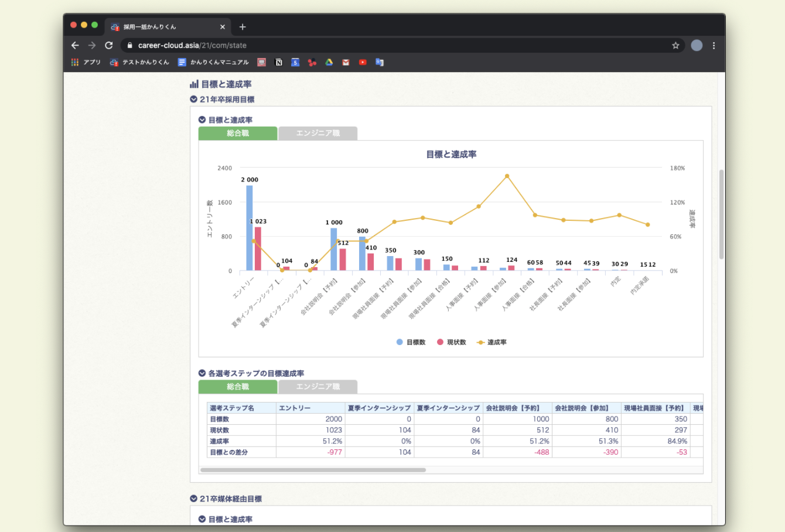Click the highest point on the 達成率 line

(507, 176)
